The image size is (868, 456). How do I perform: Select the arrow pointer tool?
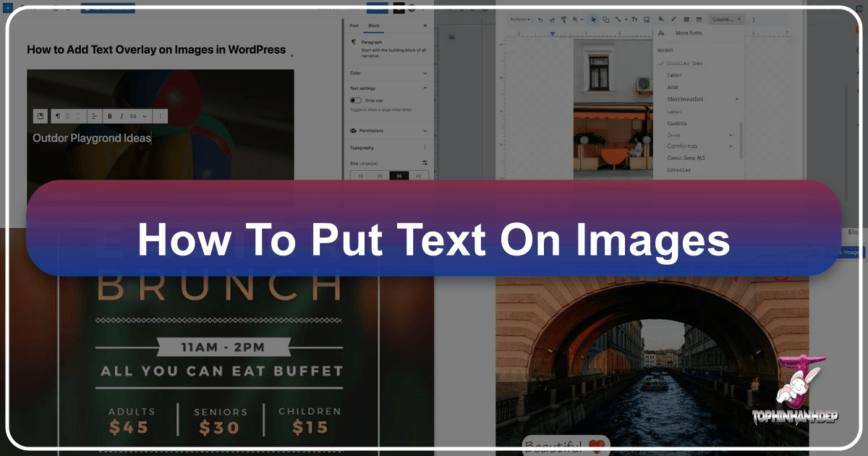click(594, 20)
